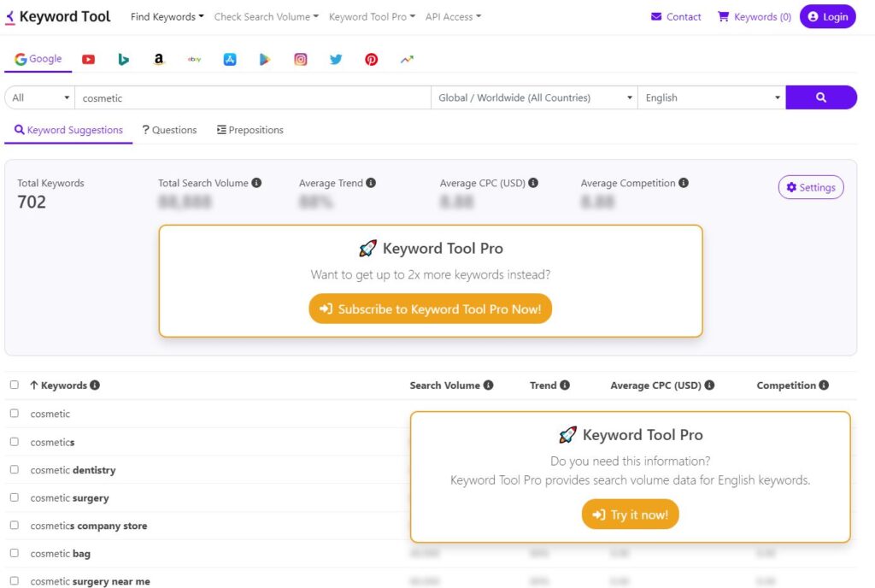The height and width of the screenshot is (588, 875).
Task: Choose the Pinterest keyword source
Action: coord(371,60)
